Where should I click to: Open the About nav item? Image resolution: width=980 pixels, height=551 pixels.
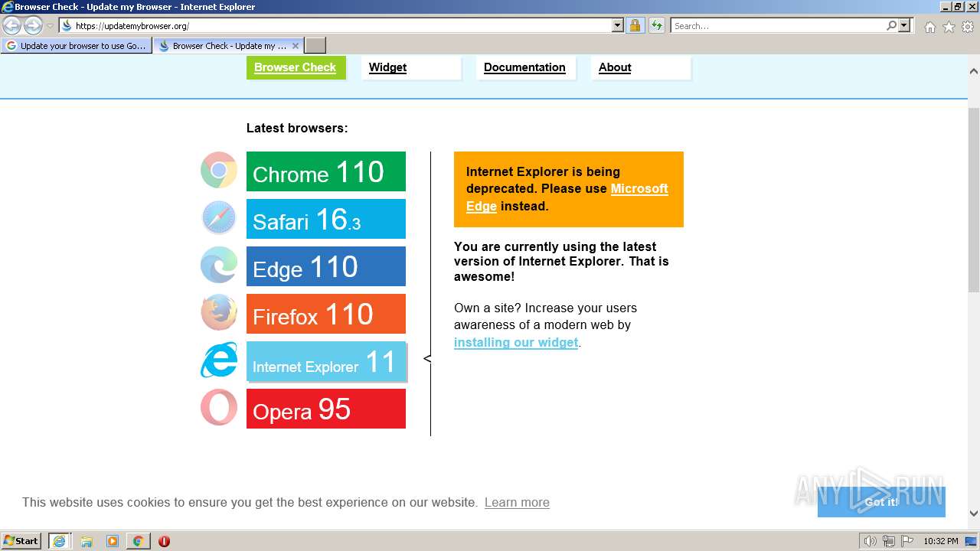point(640,67)
